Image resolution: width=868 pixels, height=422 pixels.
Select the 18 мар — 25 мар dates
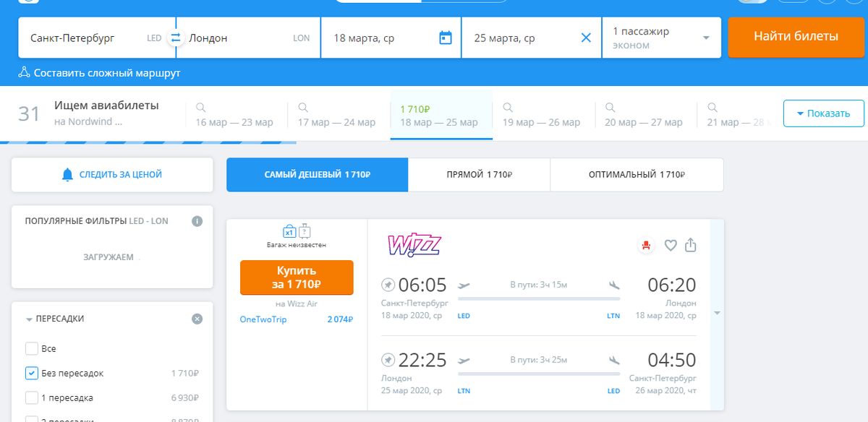pos(441,116)
